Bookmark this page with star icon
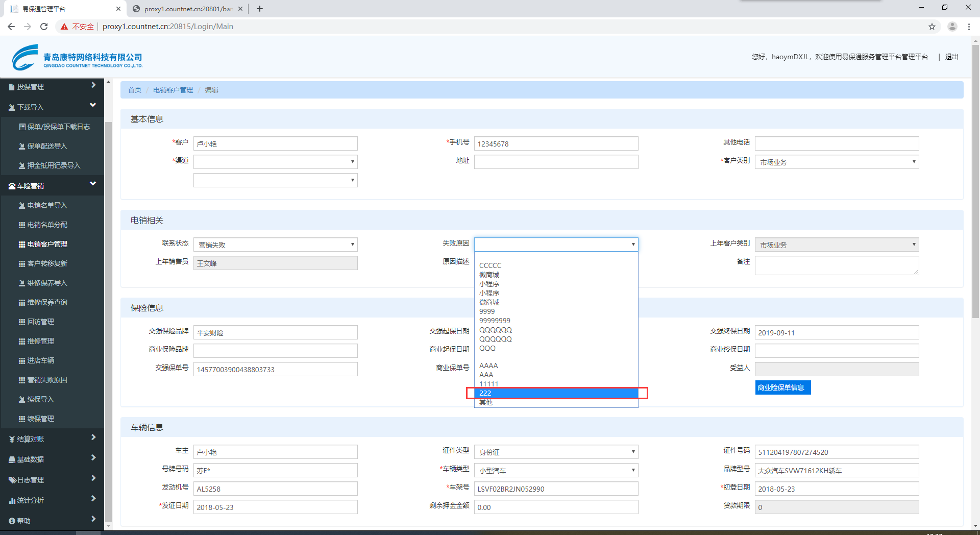This screenshot has width=980, height=535. [932, 27]
